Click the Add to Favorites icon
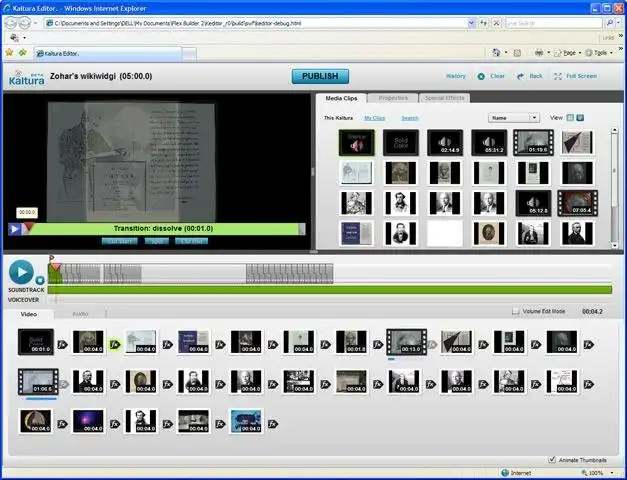This screenshot has height=480, width=627. 22,52
